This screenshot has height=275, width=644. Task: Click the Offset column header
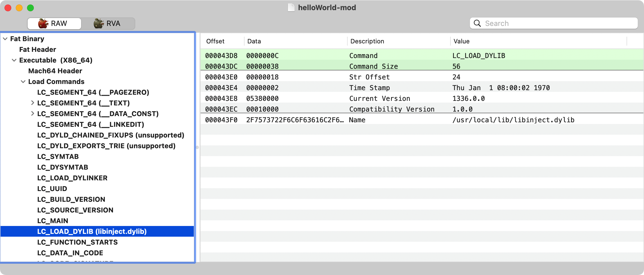[x=215, y=41]
